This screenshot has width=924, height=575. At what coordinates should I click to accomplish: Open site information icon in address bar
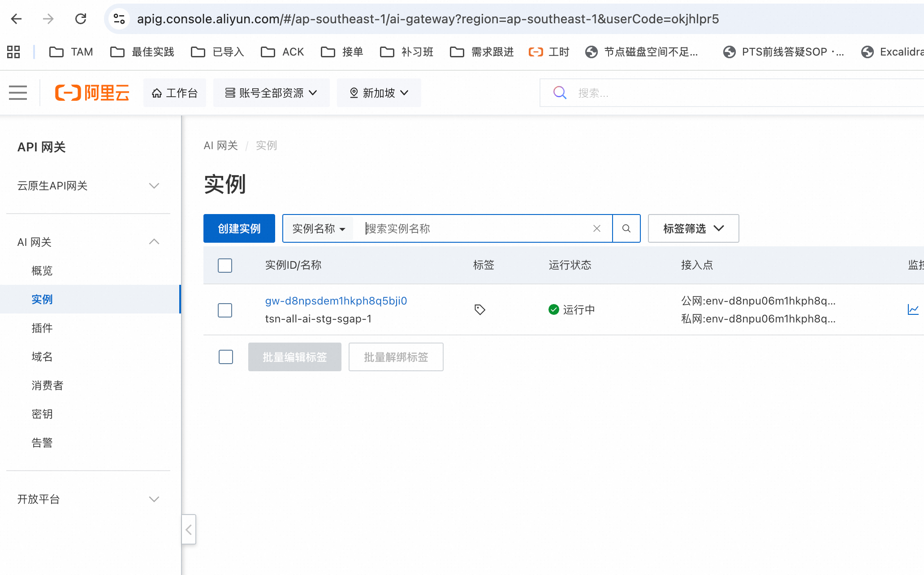(119, 19)
